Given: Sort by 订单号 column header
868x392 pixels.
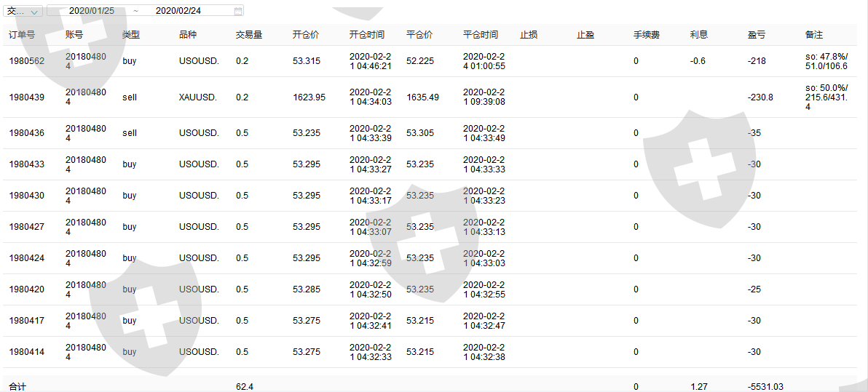Looking at the screenshot, I should click(x=22, y=35).
